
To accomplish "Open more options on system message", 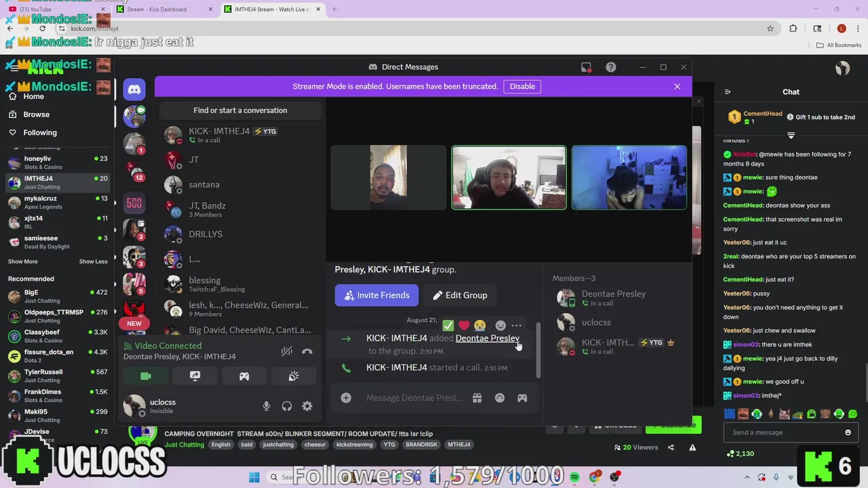I will (x=517, y=326).
